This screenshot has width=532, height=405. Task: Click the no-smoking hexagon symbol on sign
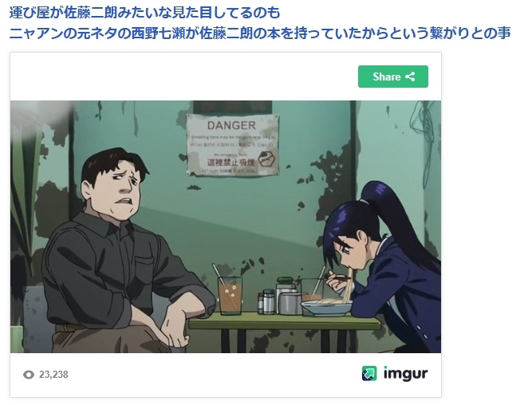point(266,159)
